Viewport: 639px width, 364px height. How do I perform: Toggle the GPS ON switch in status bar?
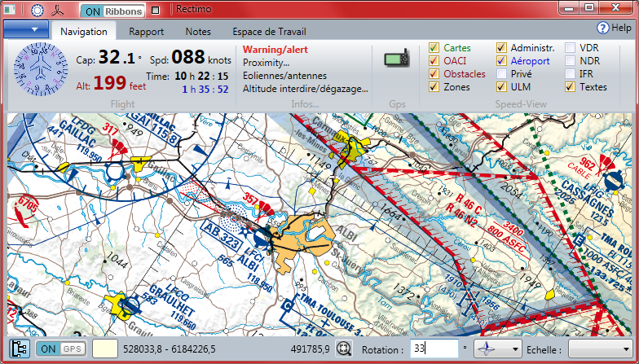[61, 349]
